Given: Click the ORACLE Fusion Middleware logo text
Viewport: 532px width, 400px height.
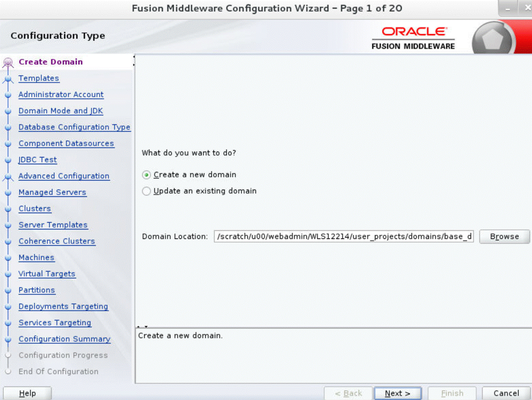Looking at the screenshot, I should [413, 38].
